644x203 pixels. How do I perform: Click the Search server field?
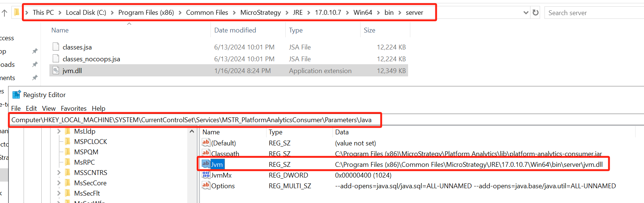594,13
